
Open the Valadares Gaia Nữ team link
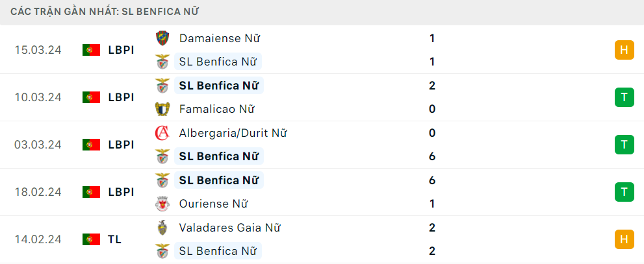coord(229,228)
